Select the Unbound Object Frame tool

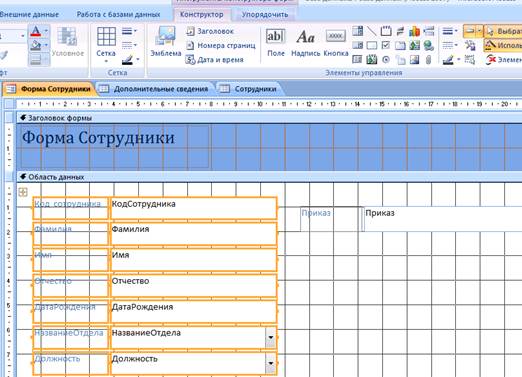point(414,45)
